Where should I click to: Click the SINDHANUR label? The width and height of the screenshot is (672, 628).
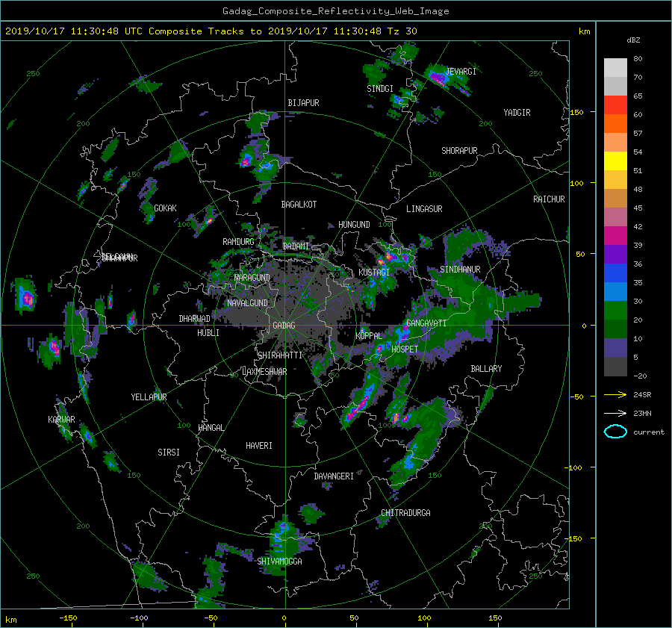tap(460, 270)
